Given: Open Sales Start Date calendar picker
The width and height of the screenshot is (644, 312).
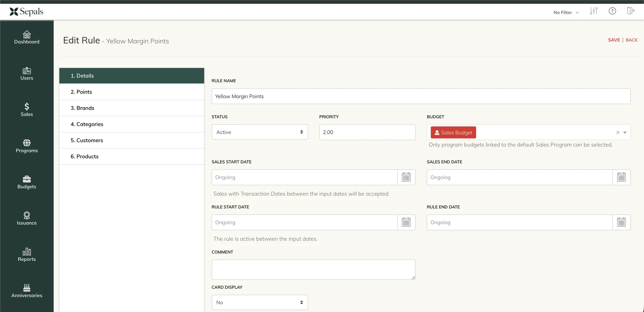Looking at the screenshot, I should tap(406, 177).
